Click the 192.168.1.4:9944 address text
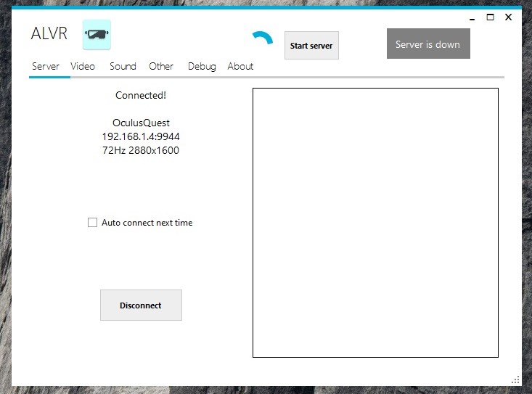This screenshot has height=394, width=532. (x=141, y=136)
